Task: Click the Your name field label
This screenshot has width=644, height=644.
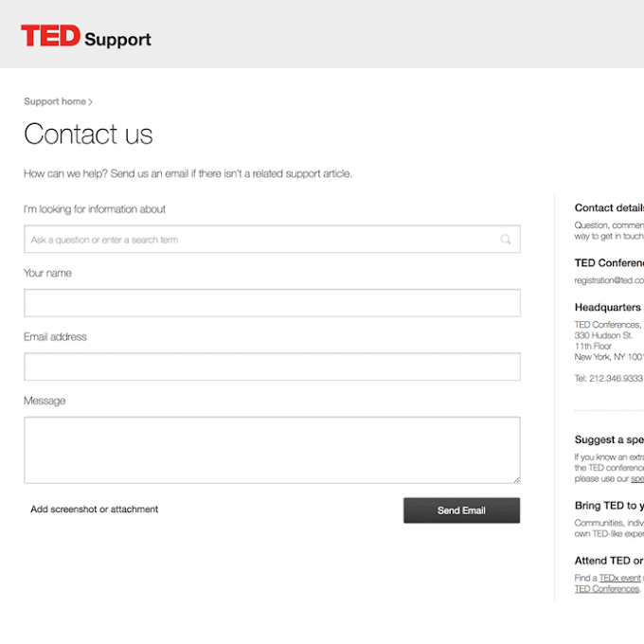Action: 47,273
